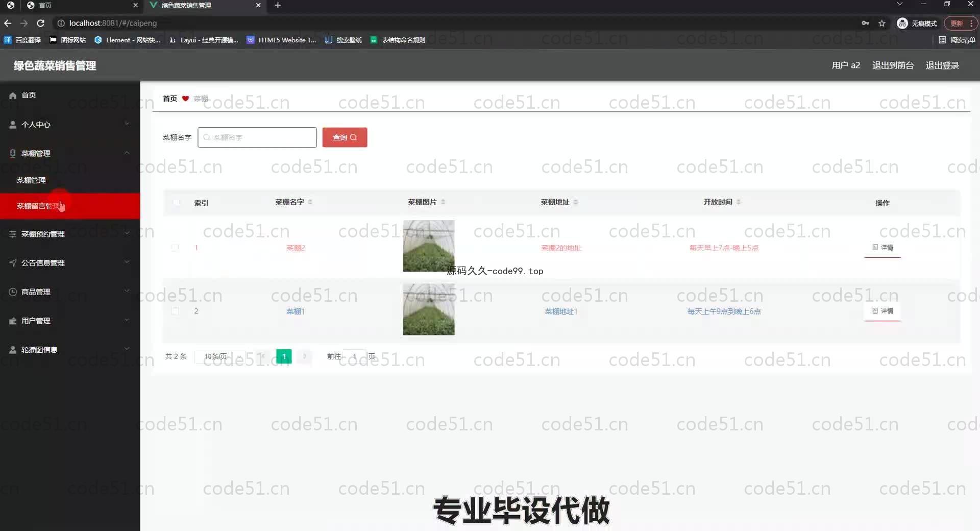Open the 阅读清单 reading list
980x531 pixels.
tap(957, 40)
